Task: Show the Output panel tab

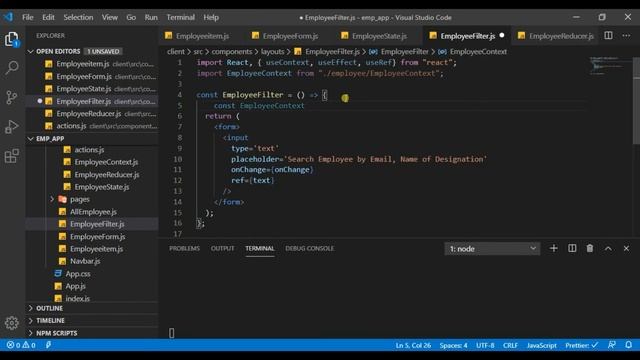Action: (222, 248)
